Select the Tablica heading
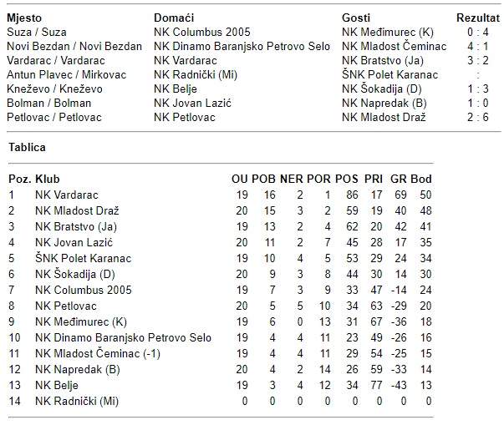 point(27,147)
